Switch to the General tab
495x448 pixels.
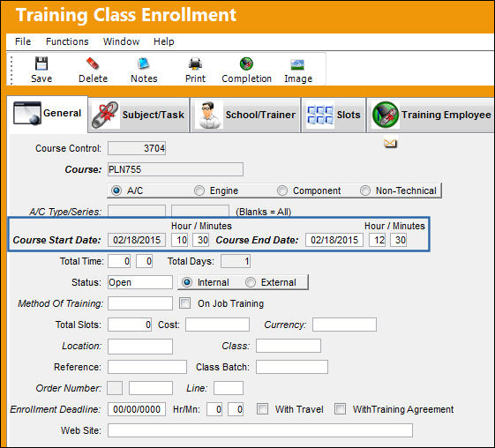47,114
